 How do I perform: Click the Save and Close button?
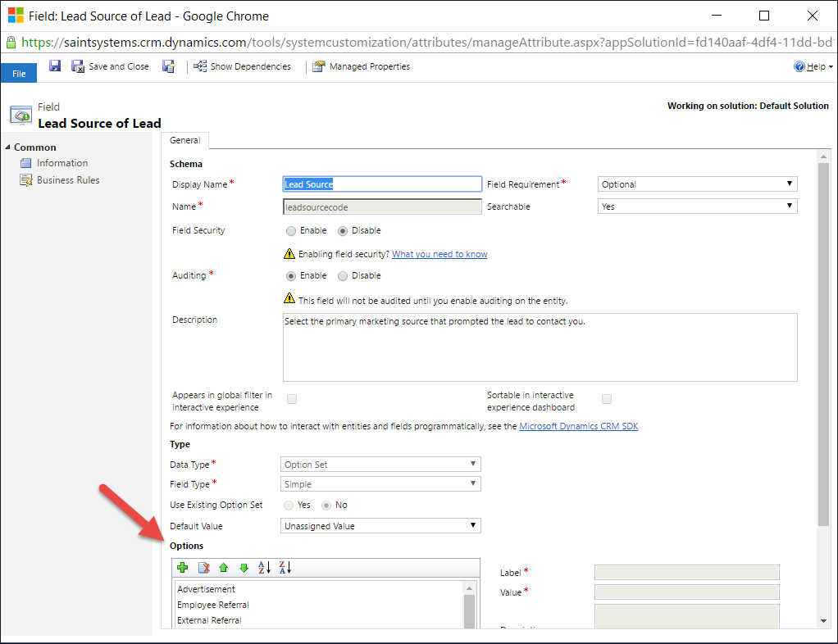(x=111, y=66)
